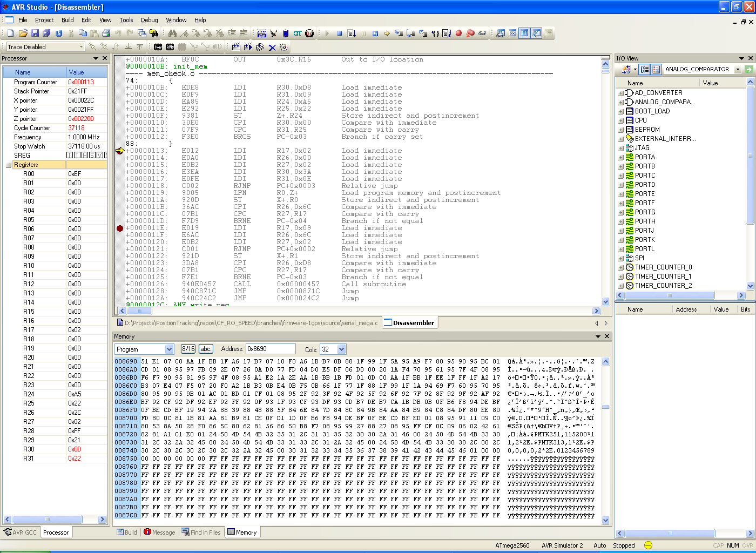Viewport: 756px width, 553px height.
Task: Click the memory Address input field
Action: coord(271,349)
